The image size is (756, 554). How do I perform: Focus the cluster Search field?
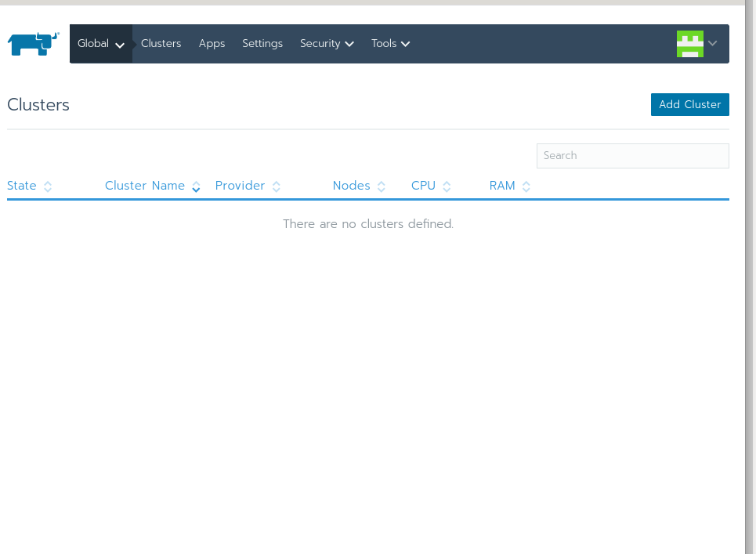632,156
